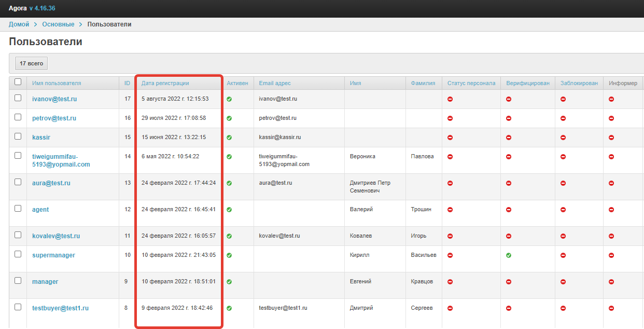Sort by Имя пользователя column header

click(x=57, y=83)
